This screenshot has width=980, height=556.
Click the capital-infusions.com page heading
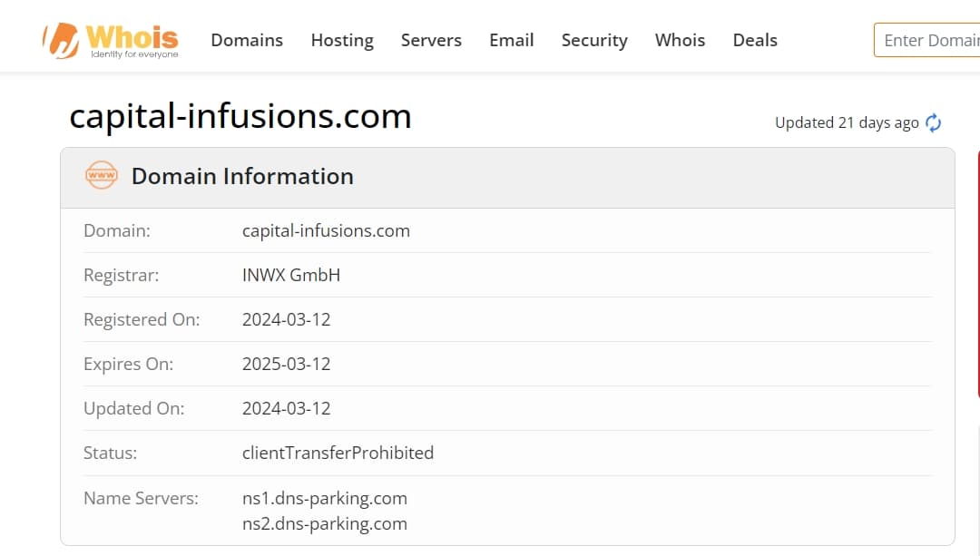pyautogui.click(x=240, y=116)
